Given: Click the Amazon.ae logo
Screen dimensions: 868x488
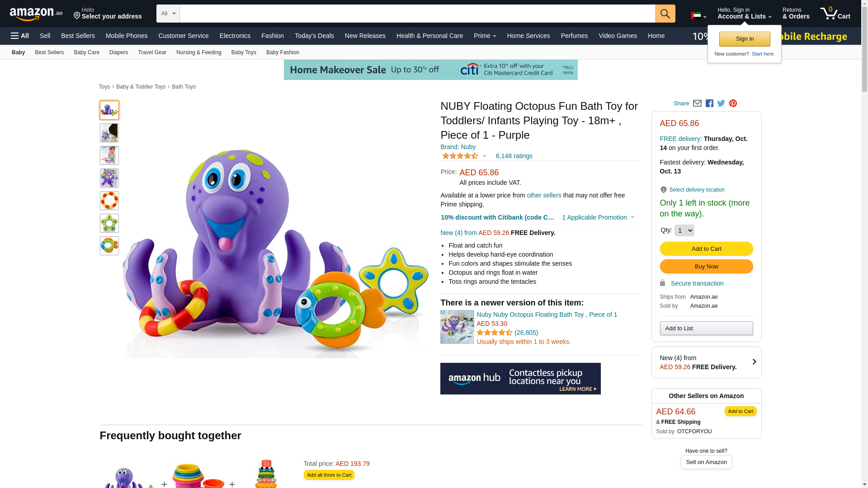Looking at the screenshot, I should [36, 14].
